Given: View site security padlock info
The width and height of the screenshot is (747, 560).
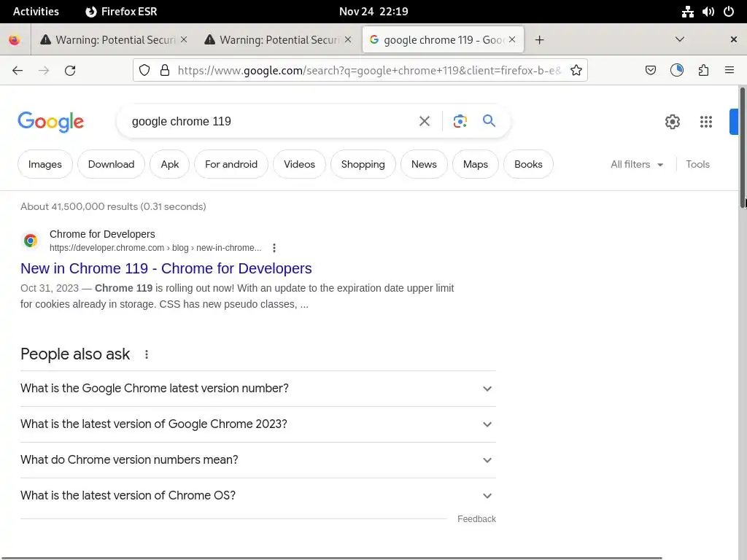Looking at the screenshot, I should 165,71.
